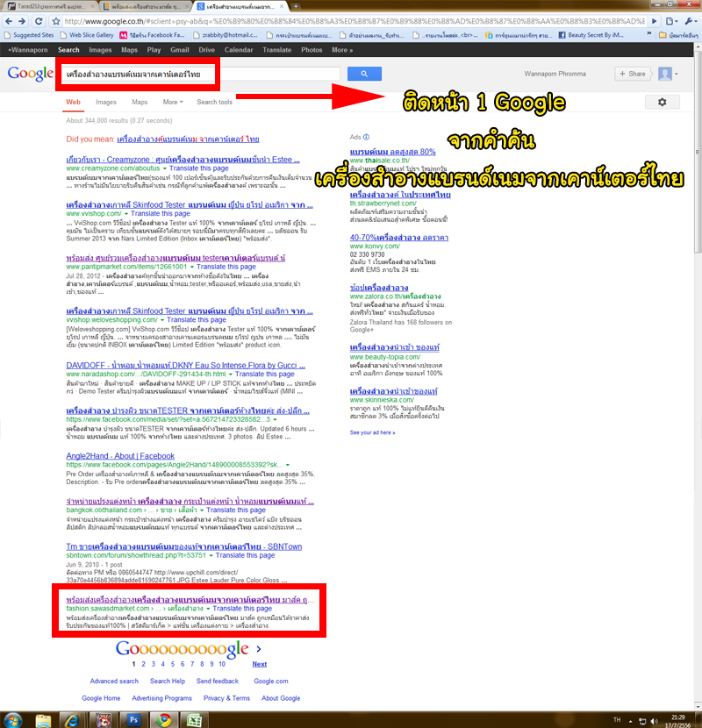702x728 pixels.
Task: Switch to Images search filter tab
Action: pyautogui.click(x=106, y=102)
